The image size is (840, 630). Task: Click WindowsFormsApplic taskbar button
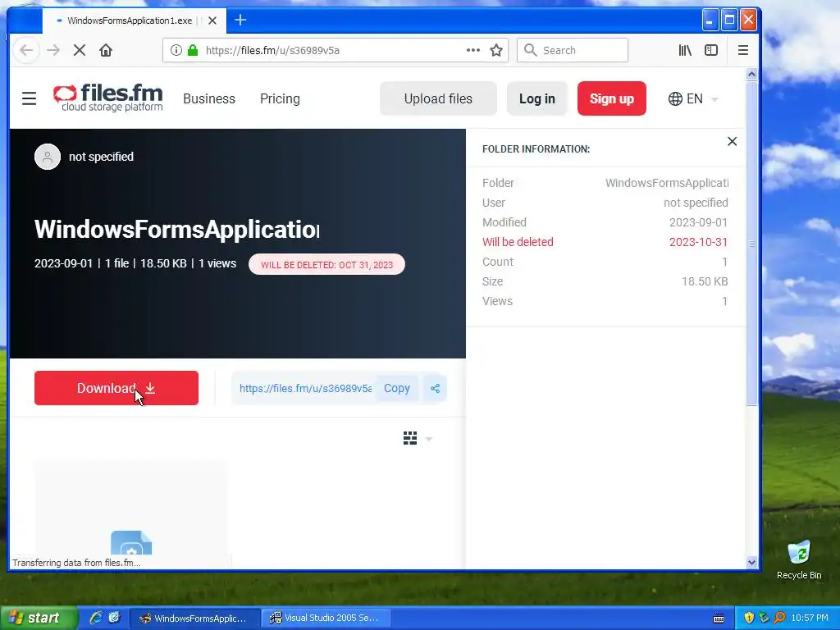[x=195, y=619]
